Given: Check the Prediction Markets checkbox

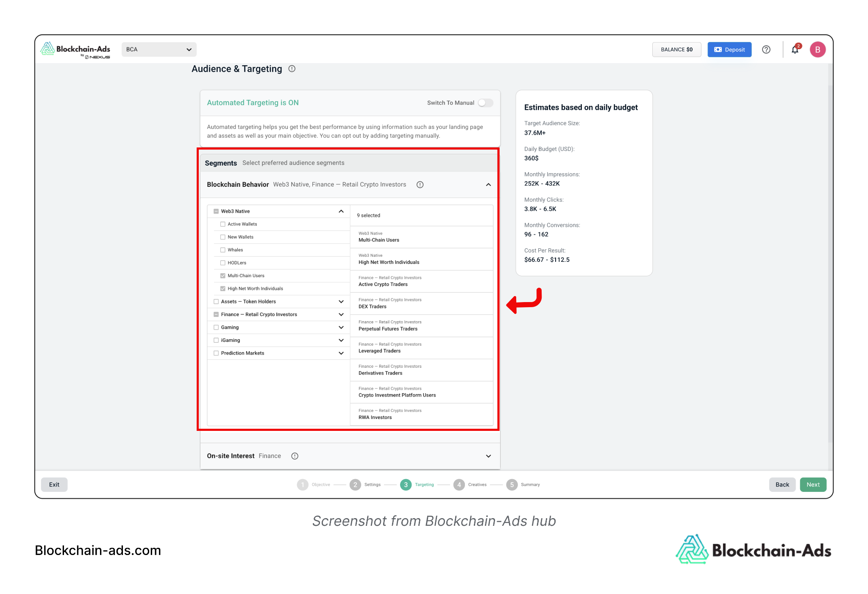Looking at the screenshot, I should 216,353.
